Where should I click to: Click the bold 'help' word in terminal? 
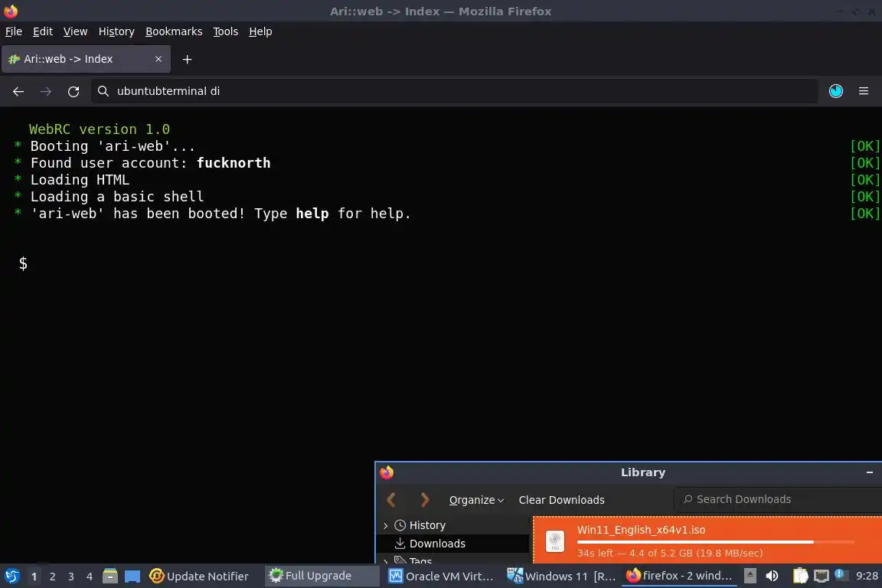click(312, 214)
